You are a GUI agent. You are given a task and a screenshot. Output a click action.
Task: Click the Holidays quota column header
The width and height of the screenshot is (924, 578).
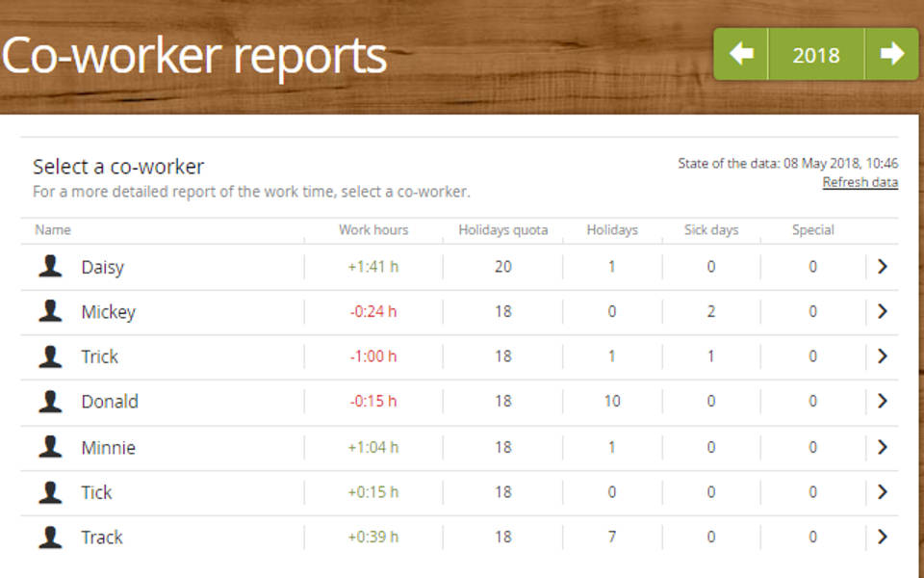502,230
